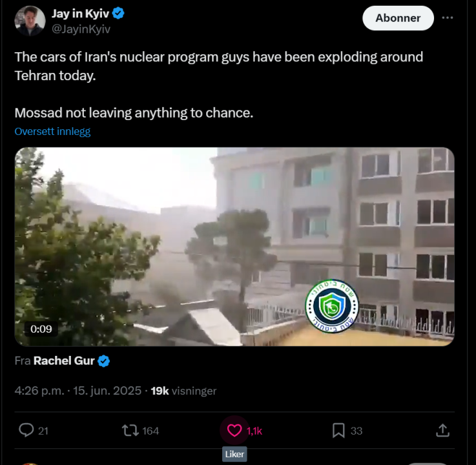The width and height of the screenshot is (476, 465).
Task: Toggle the pink heart like icon
Action: click(234, 430)
